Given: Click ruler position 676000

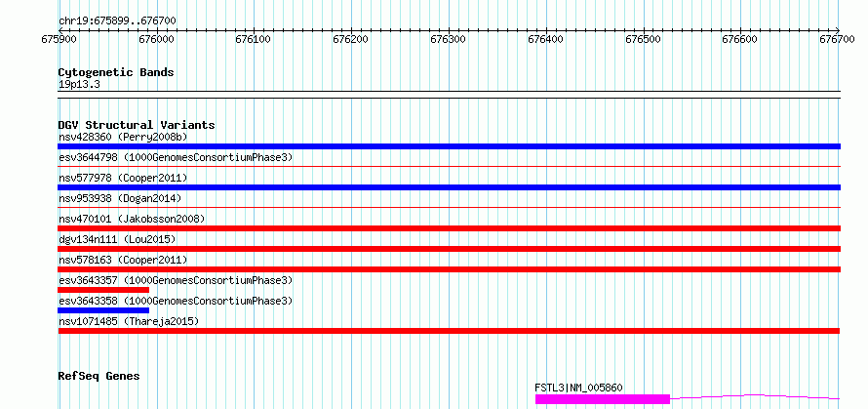Looking at the screenshot, I should [156, 39].
